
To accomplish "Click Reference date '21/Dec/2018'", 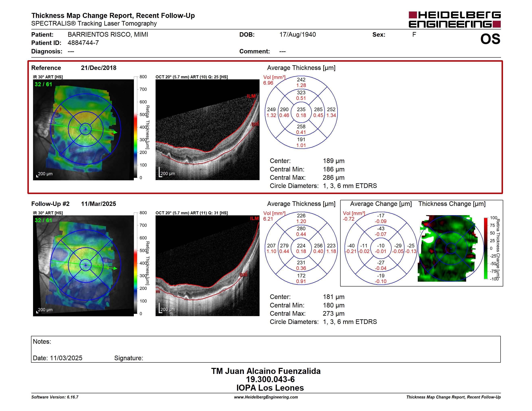I will point(99,68).
